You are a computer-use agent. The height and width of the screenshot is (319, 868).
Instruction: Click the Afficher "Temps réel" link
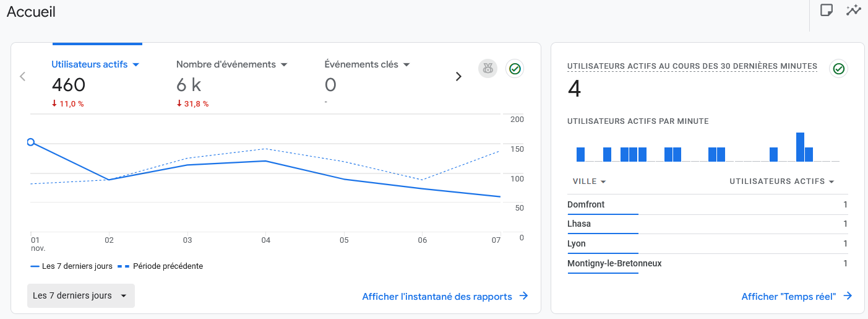(x=788, y=296)
